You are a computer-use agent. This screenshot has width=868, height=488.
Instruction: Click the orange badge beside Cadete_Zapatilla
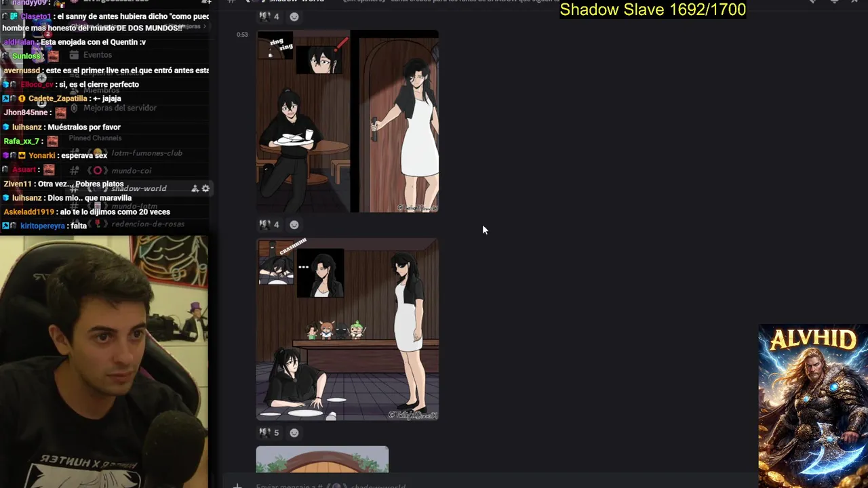point(22,98)
